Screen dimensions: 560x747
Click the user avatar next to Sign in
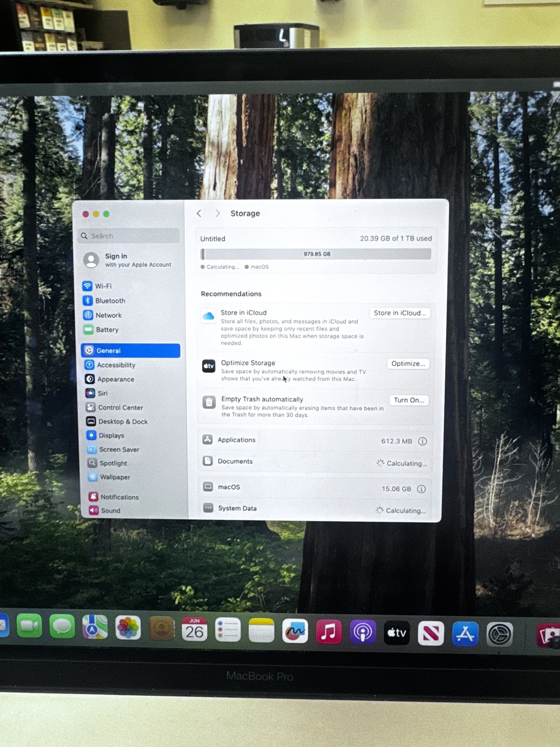(x=91, y=260)
